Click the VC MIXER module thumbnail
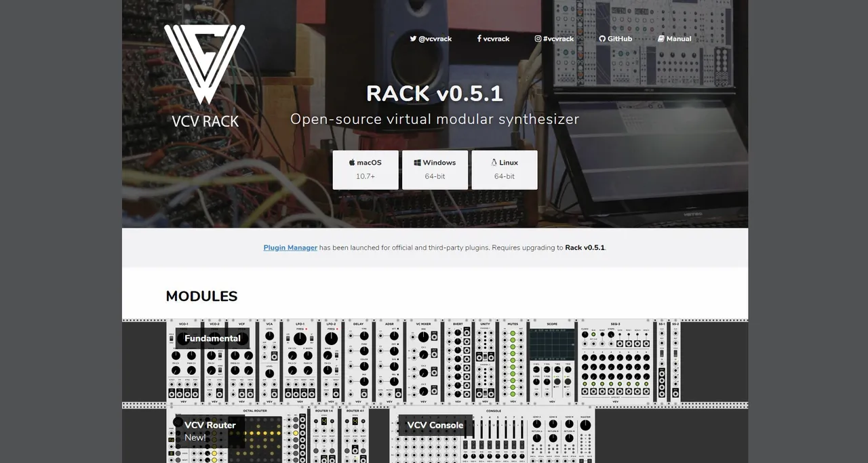Viewport: 868px width, 463px height. tap(423, 361)
